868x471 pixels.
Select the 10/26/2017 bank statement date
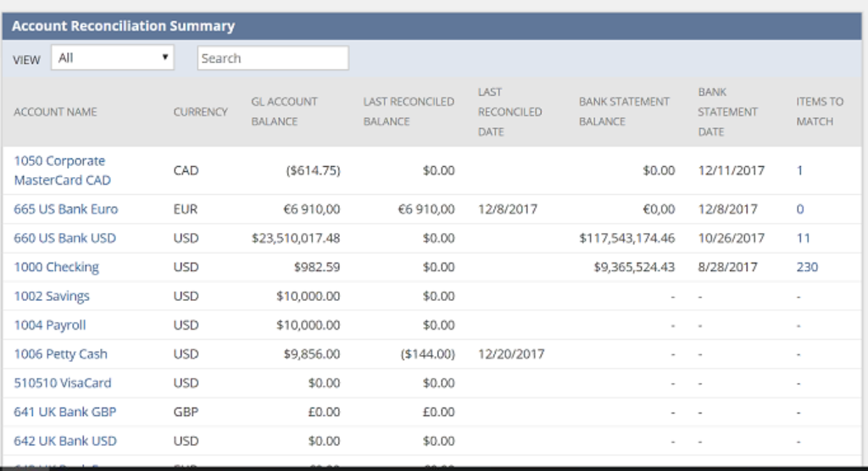pos(731,238)
